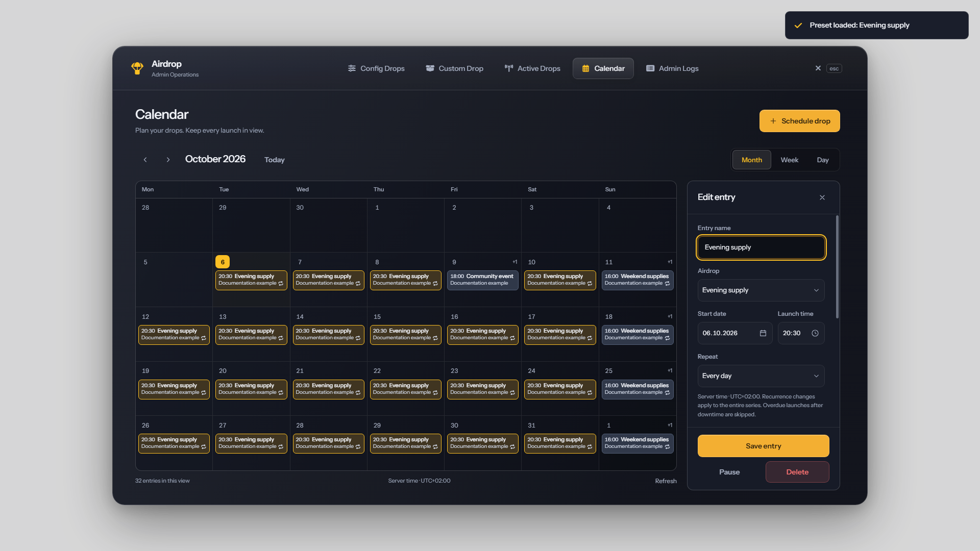Open the Active Drops tab
This screenshot has height=551, width=980.
(532, 68)
